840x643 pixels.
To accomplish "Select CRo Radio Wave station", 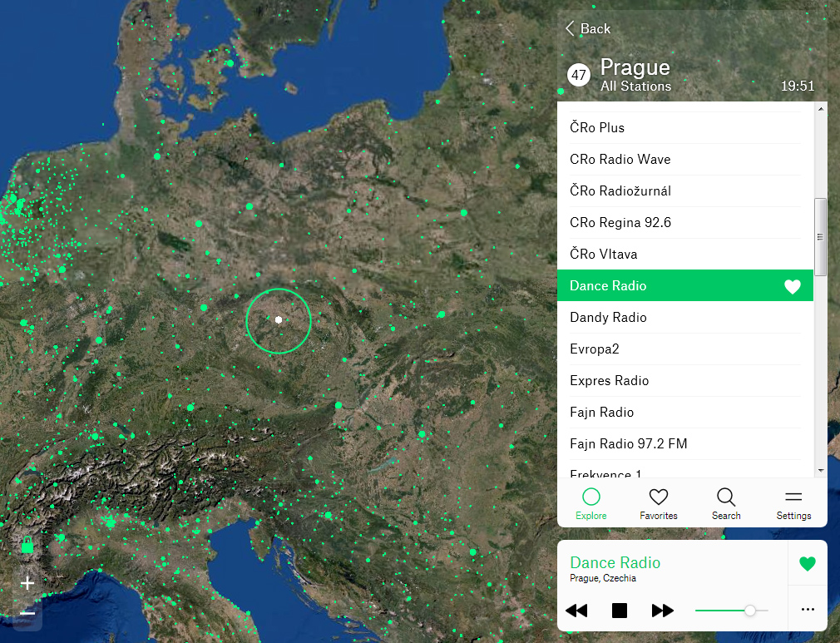I will [685, 159].
